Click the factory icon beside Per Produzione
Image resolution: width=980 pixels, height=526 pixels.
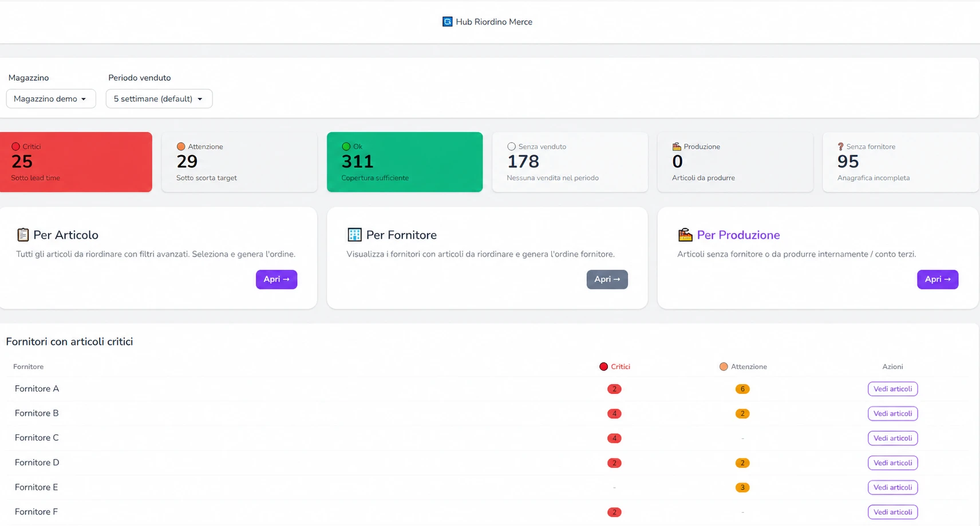click(685, 235)
